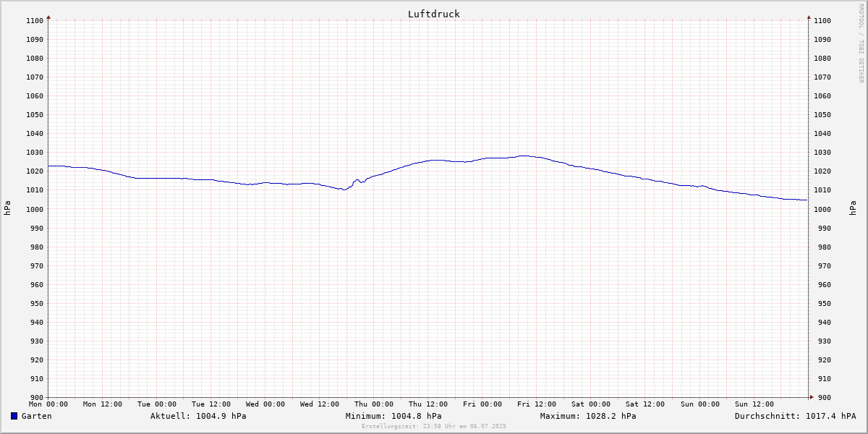Screen dimensions: 868x434
Task: Click the 900 label on the left axis
Action: coord(37,397)
